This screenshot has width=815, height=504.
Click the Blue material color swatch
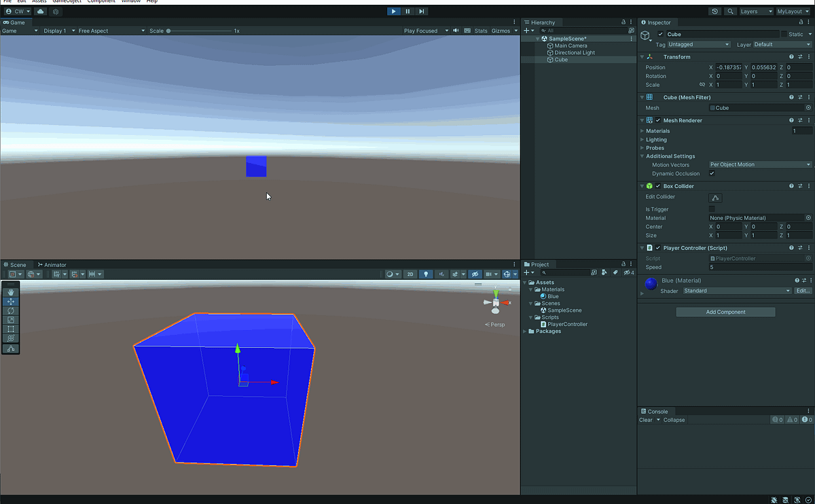click(650, 283)
